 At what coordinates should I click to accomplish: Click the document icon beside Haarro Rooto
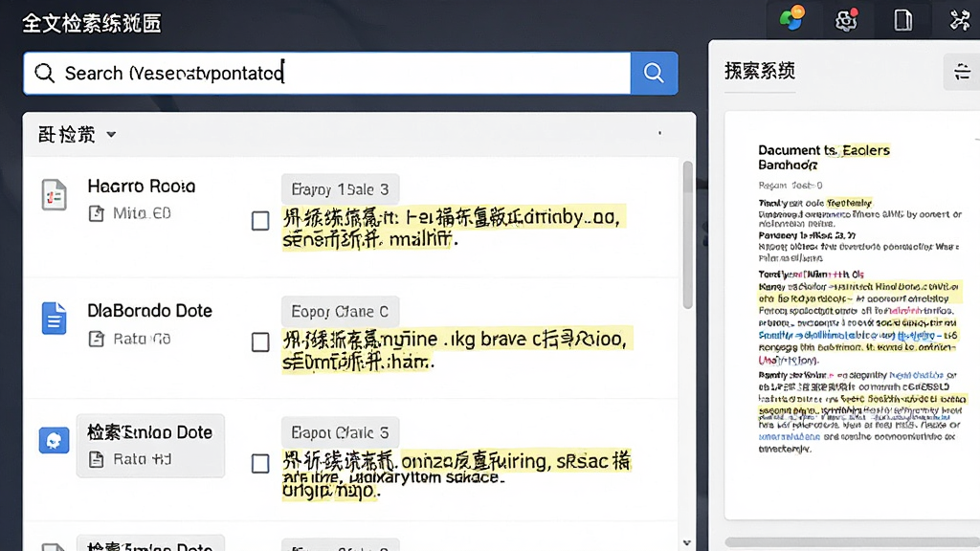click(x=55, y=194)
